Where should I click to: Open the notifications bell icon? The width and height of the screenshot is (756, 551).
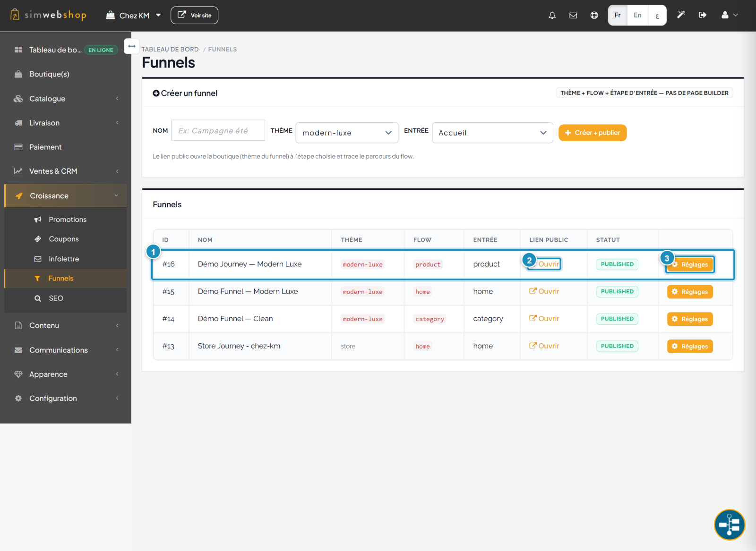[552, 15]
